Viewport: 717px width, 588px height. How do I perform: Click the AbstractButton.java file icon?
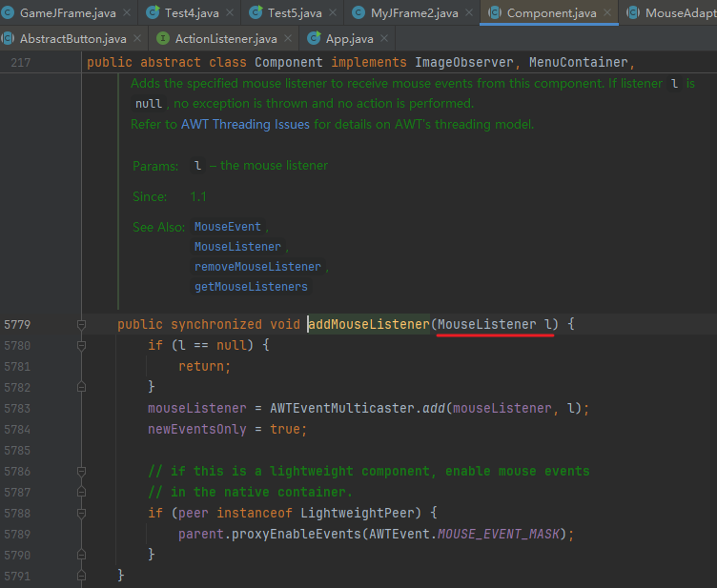[8, 38]
